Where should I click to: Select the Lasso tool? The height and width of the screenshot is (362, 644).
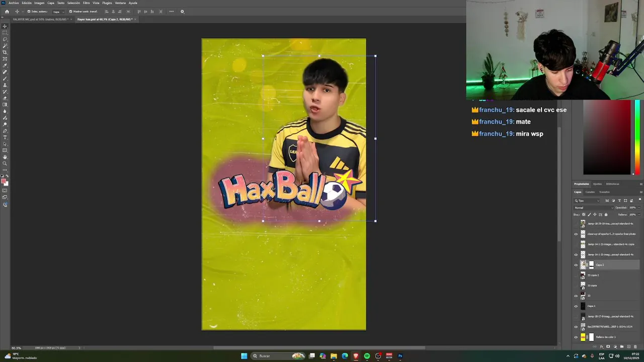(5, 39)
